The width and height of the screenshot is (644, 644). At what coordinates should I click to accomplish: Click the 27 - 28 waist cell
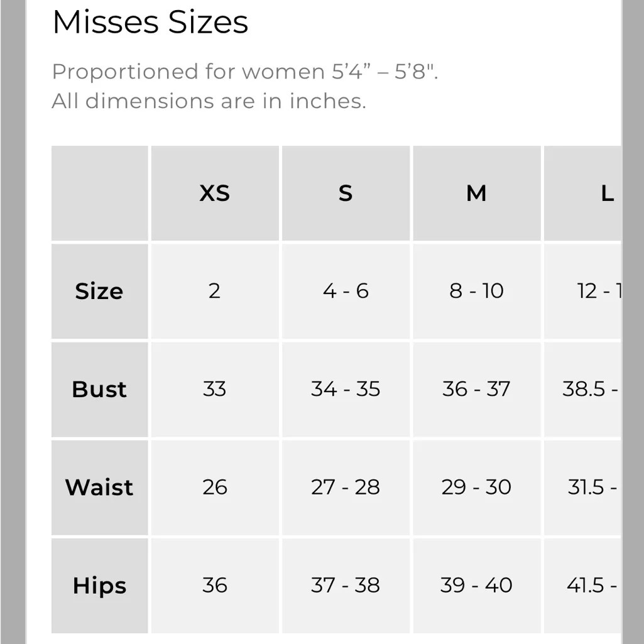tap(346, 487)
